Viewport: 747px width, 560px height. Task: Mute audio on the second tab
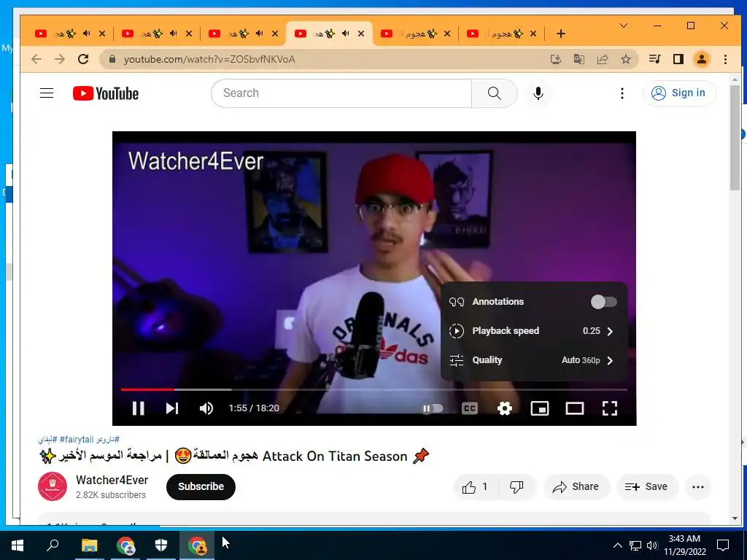pos(173,34)
